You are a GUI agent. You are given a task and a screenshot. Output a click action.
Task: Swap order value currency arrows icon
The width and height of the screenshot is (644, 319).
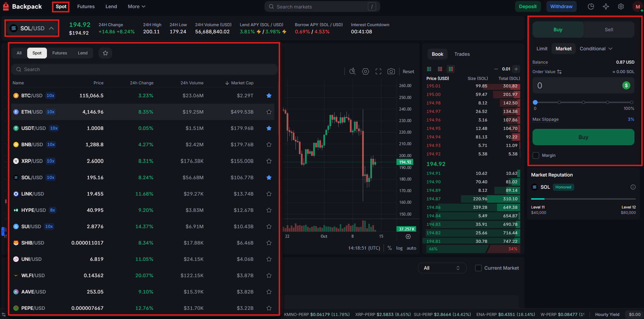pos(559,72)
